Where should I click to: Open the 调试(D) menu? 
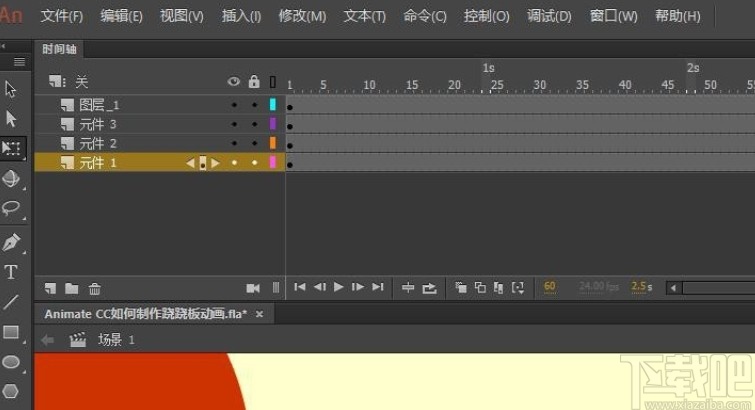(x=549, y=16)
